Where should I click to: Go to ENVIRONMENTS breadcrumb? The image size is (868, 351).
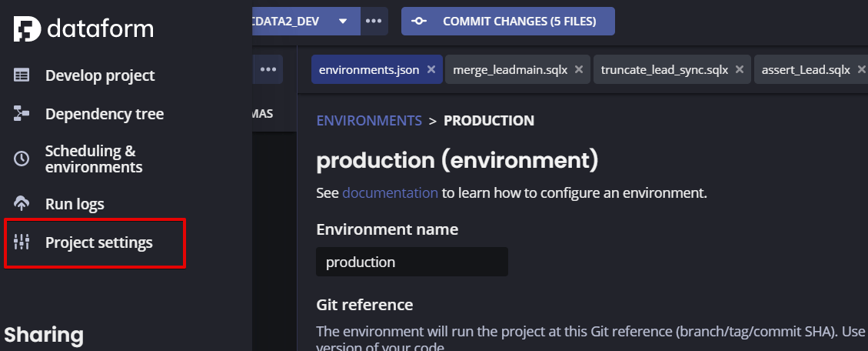pyautogui.click(x=369, y=120)
